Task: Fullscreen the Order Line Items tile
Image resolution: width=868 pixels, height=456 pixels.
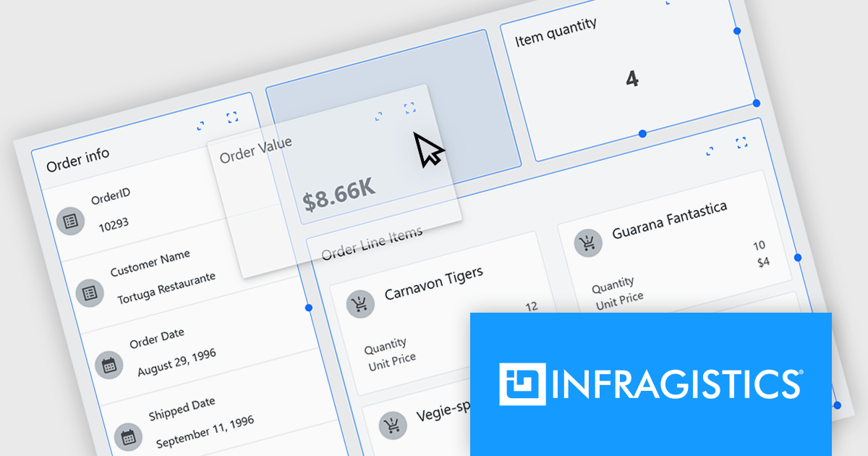Action: 741,142
